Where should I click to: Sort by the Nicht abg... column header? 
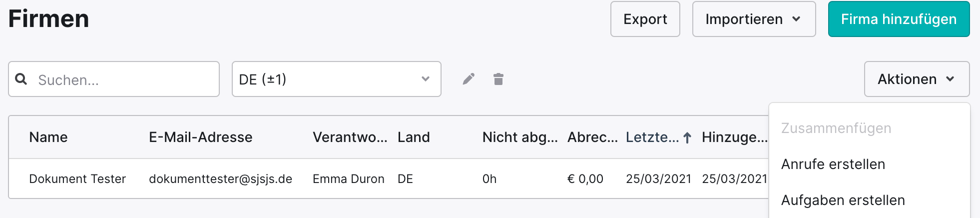coord(520,137)
